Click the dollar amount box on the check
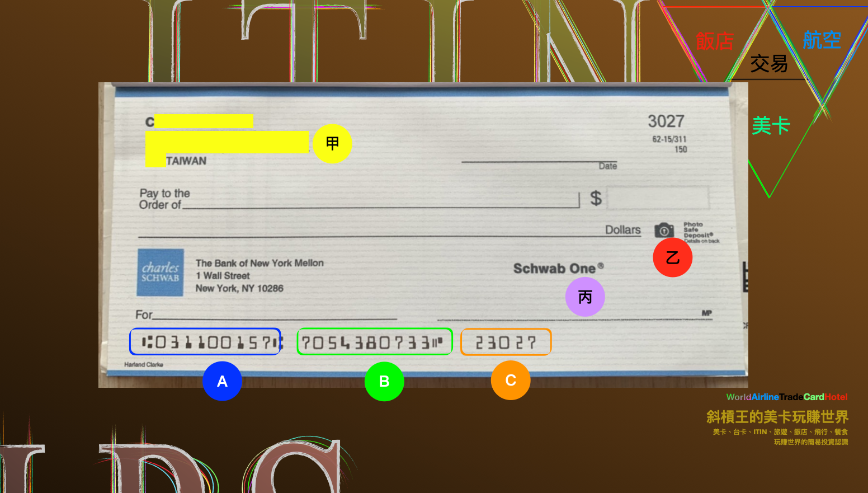Image resolution: width=868 pixels, height=493 pixels. click(658, 198)
